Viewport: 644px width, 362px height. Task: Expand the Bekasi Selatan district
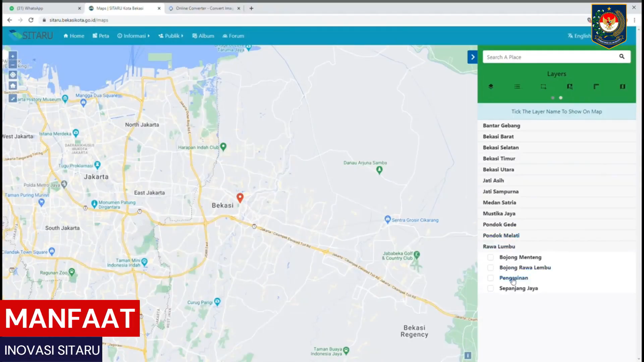pos(557,147)
